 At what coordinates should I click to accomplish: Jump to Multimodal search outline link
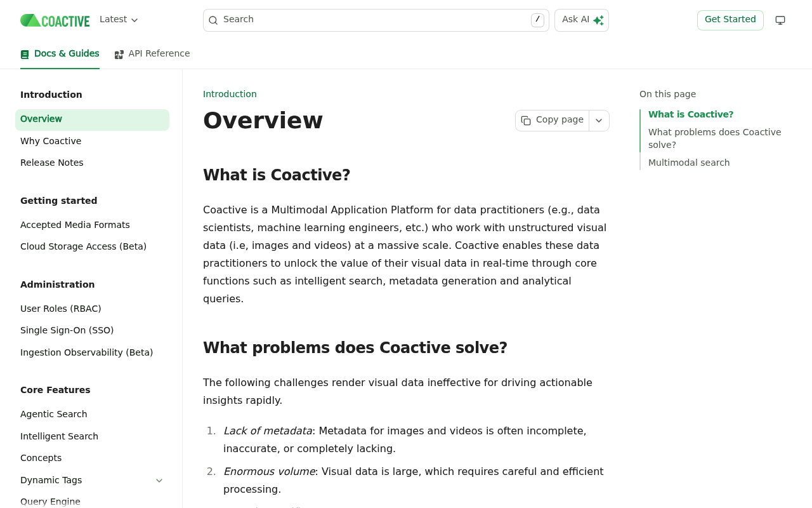(689, 163)
